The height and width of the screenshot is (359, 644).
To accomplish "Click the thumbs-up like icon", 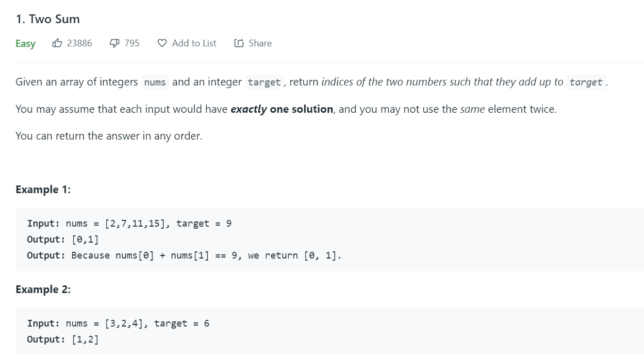I will point(57,43).
